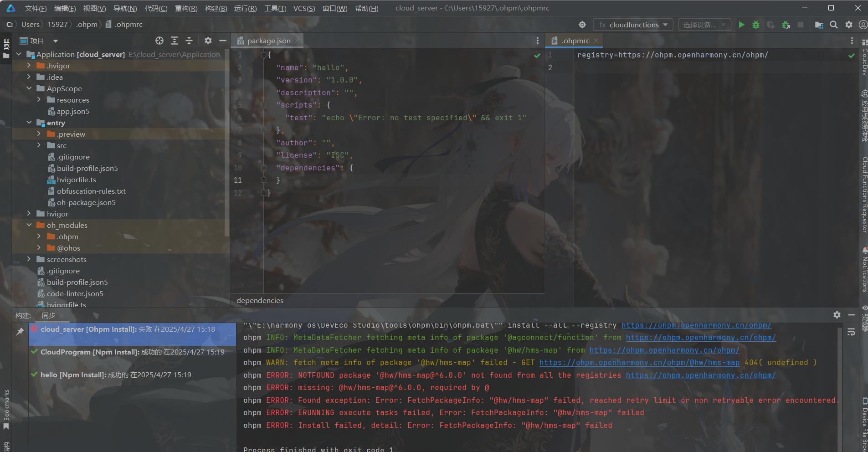Open Notifications side panel

pyautogui.click(x=864, y=270)
